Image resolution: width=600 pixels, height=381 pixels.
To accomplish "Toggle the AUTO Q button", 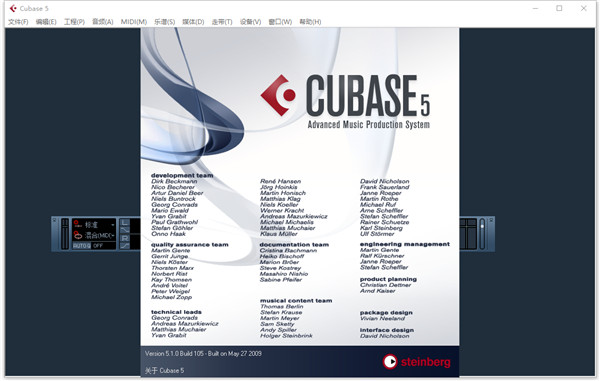I will pos(82,246).
